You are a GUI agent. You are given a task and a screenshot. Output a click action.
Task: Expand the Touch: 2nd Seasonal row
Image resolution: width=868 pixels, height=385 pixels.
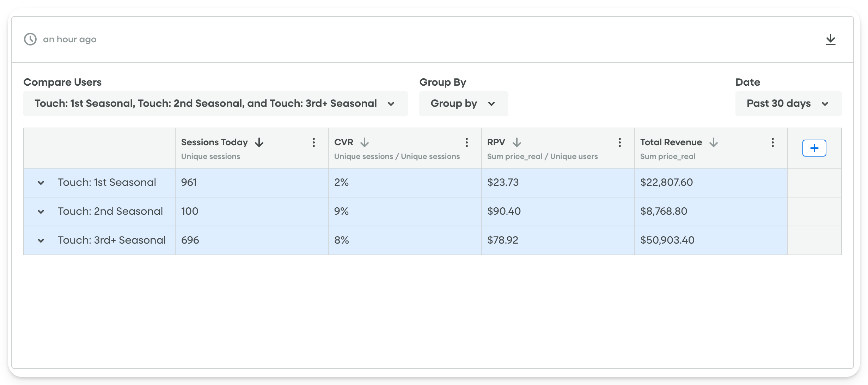[42, 211]
